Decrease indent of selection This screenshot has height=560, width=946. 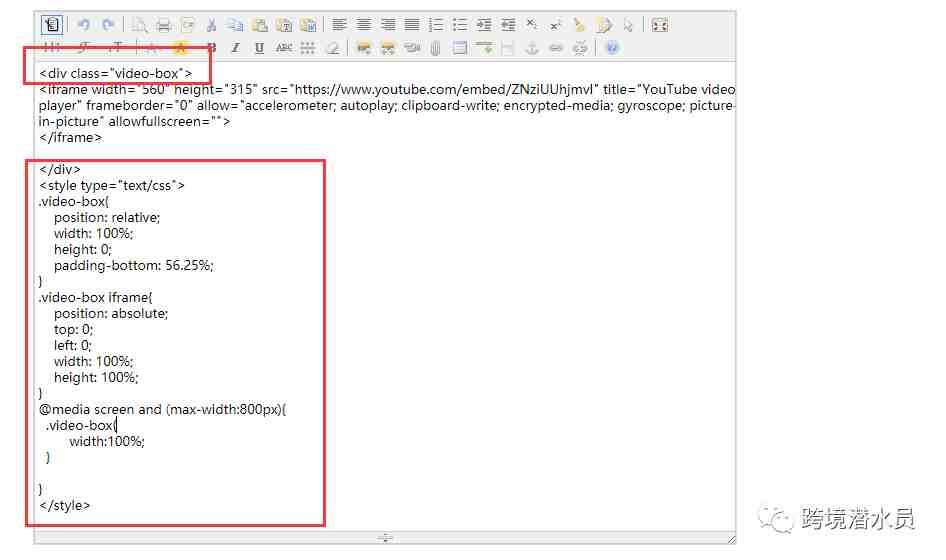508,25
